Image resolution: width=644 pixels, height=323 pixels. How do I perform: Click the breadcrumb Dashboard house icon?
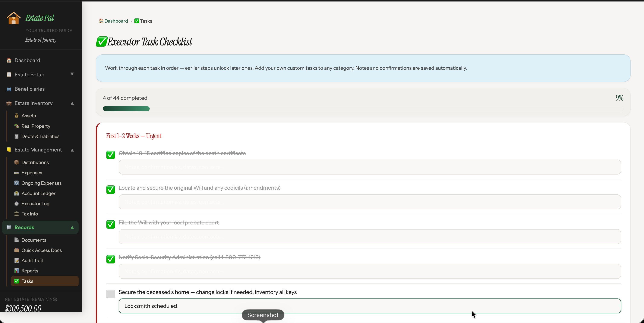(x=101, y=21)
